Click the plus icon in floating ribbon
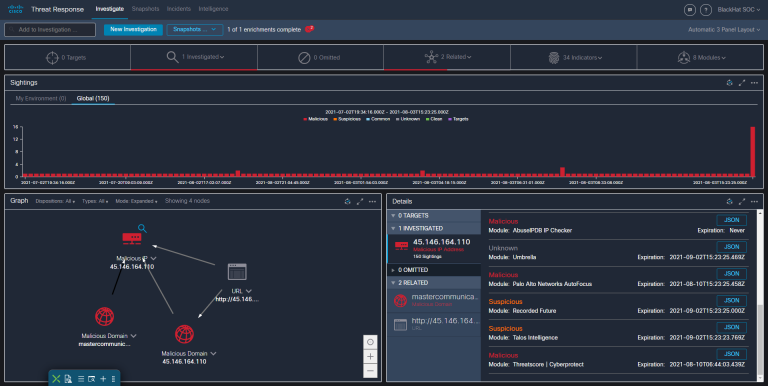768x386 pixels. tap(103, 379)
